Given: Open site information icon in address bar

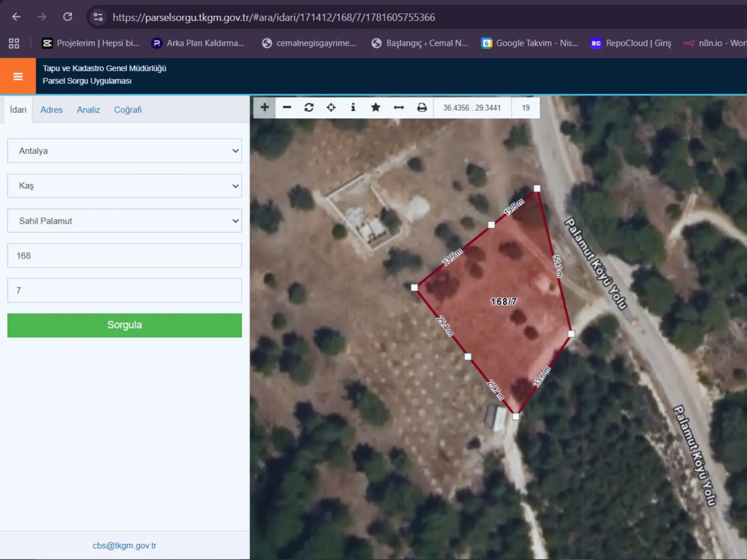Looking at the screenshot, I should (98, 17).
